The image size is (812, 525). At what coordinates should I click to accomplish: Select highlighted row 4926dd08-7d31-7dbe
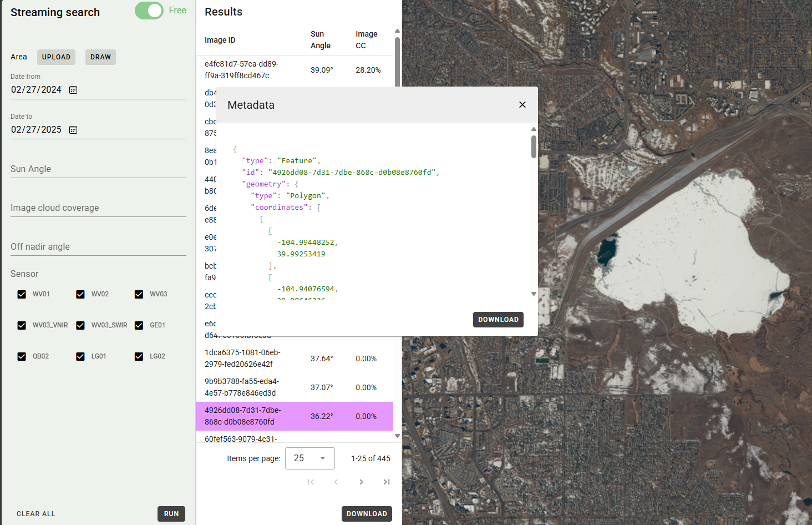pyautogui.click(x=295, y=416)
